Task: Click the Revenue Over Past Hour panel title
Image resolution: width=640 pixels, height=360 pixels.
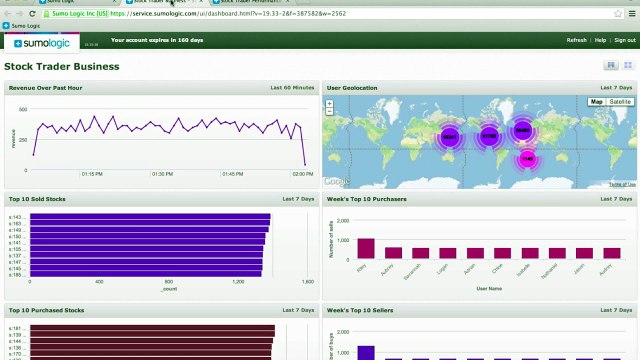Action: tap(45, 88)
